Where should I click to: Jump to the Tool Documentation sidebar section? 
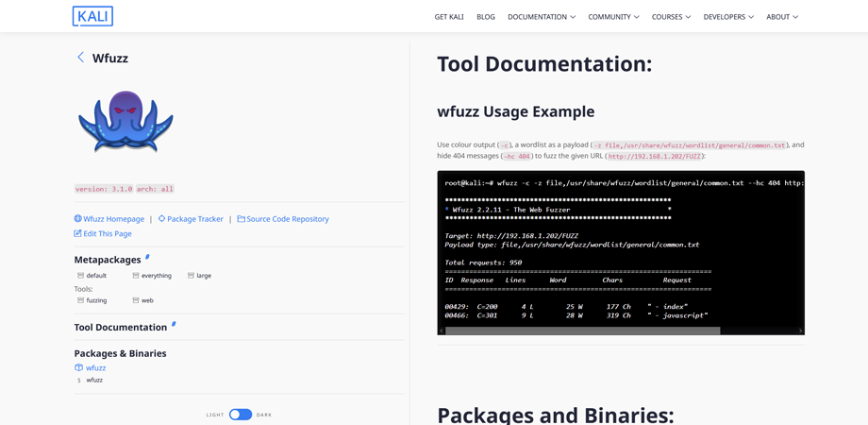[x=121, y=328]
